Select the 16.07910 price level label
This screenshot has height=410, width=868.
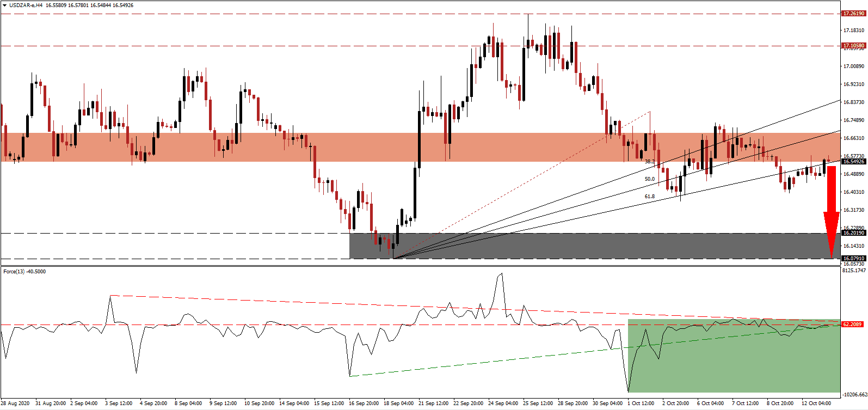click(x=853, y=259)
